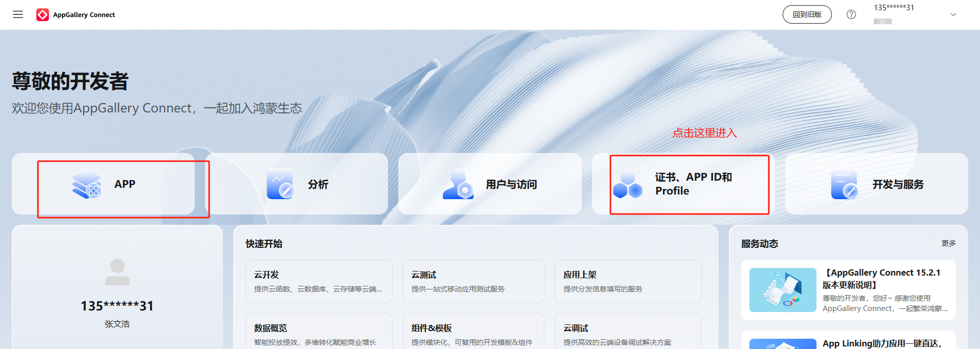Select the 用户与访问 label
The image size is (980, 349).
(511, 184)
